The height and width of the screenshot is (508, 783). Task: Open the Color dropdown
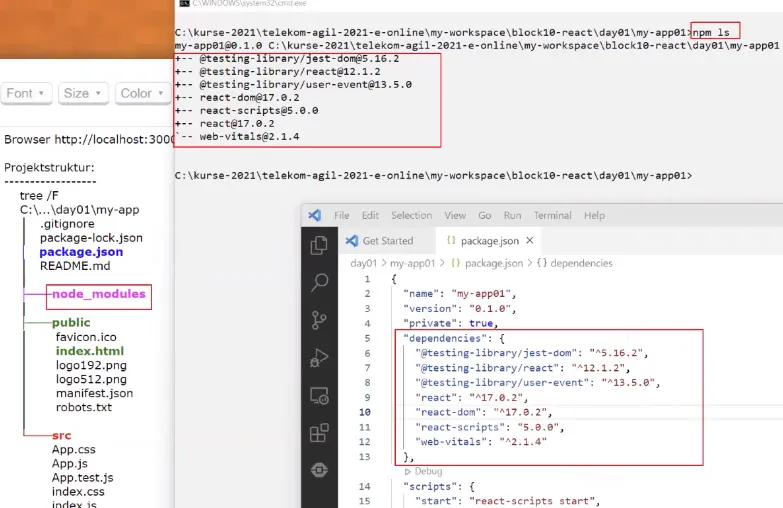[142, 93]
